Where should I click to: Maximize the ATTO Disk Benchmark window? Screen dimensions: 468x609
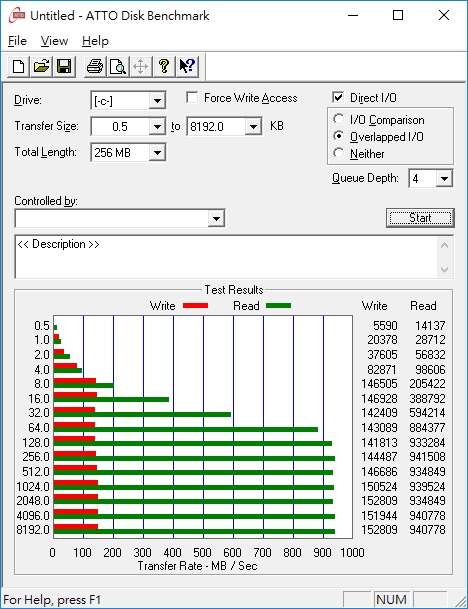[x=398, y=16]
